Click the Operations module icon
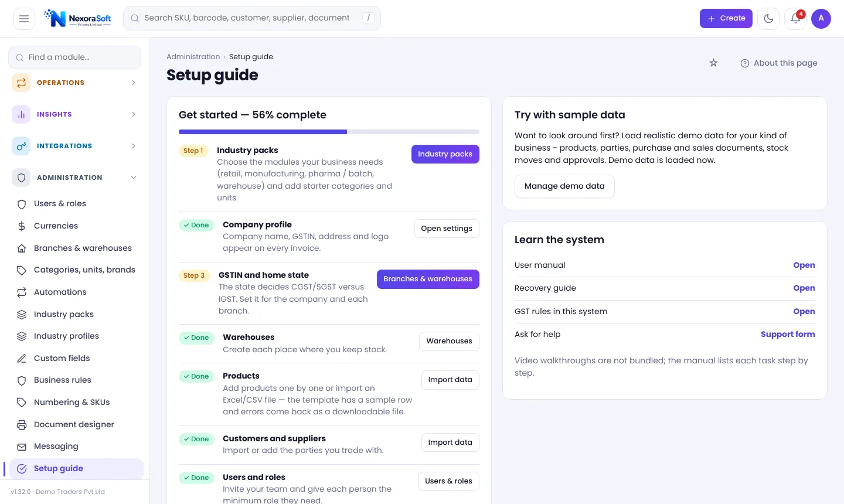Screen dimensions: 844x504 click(21, 83)
